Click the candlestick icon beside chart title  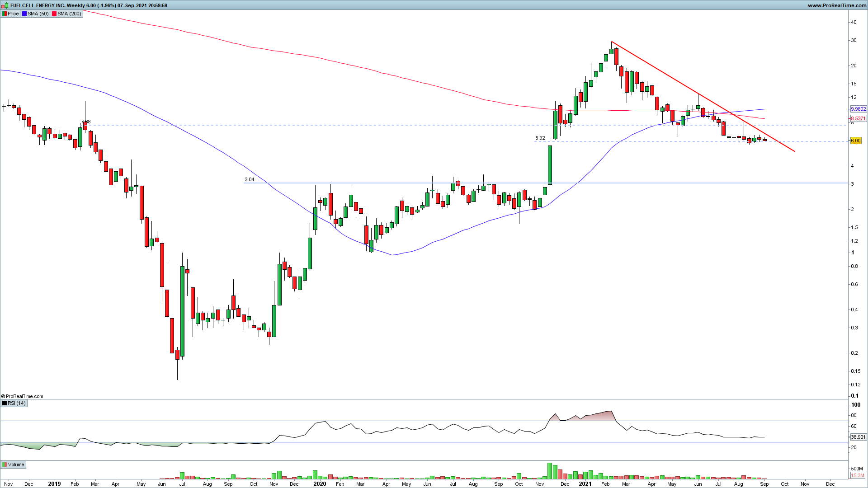point(5,5)
